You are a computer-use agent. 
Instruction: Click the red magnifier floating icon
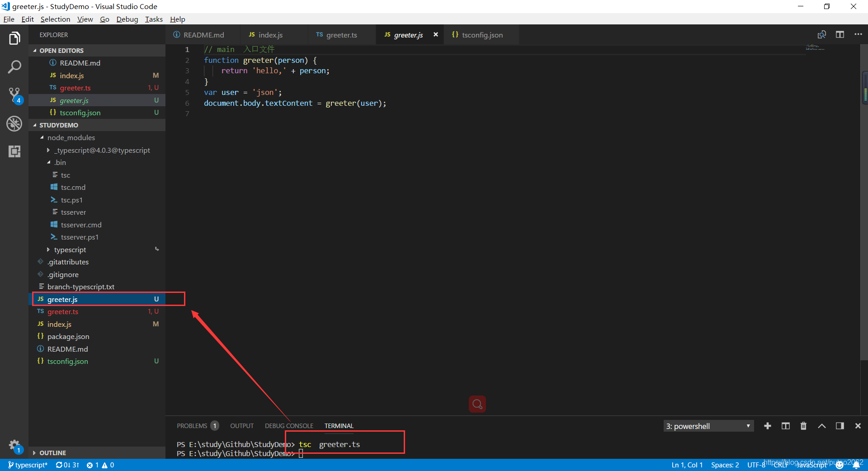pos(477,404)
